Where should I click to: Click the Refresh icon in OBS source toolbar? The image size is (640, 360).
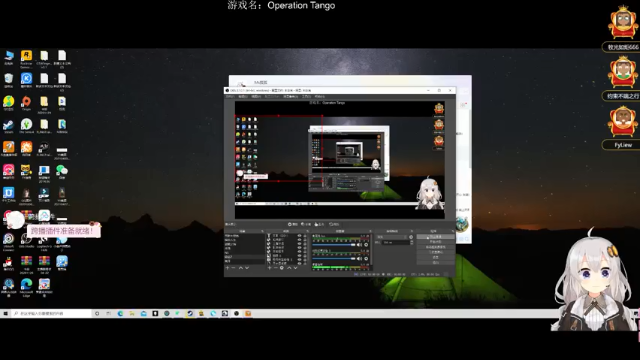[331, 224]
